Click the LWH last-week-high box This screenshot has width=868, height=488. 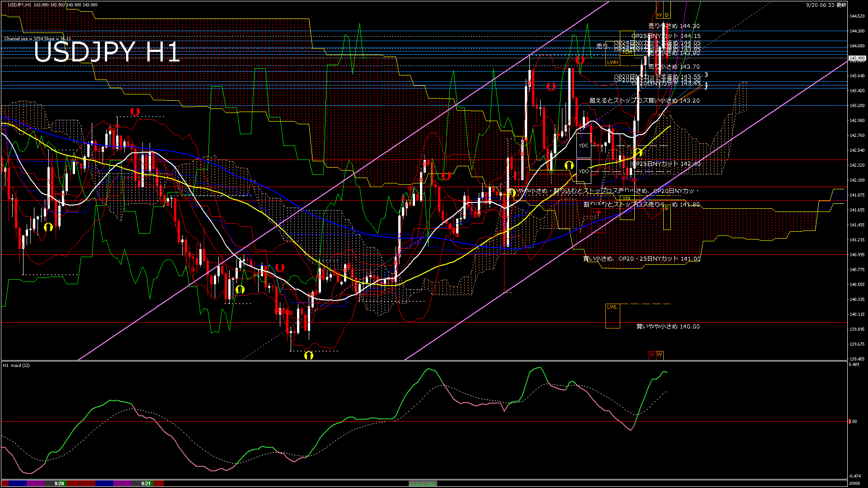coord(613,62)
